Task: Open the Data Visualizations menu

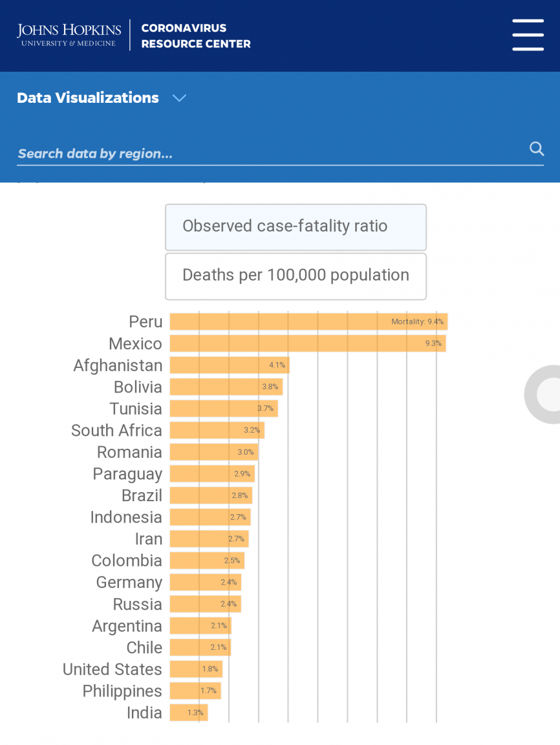Action: (88, 98)
